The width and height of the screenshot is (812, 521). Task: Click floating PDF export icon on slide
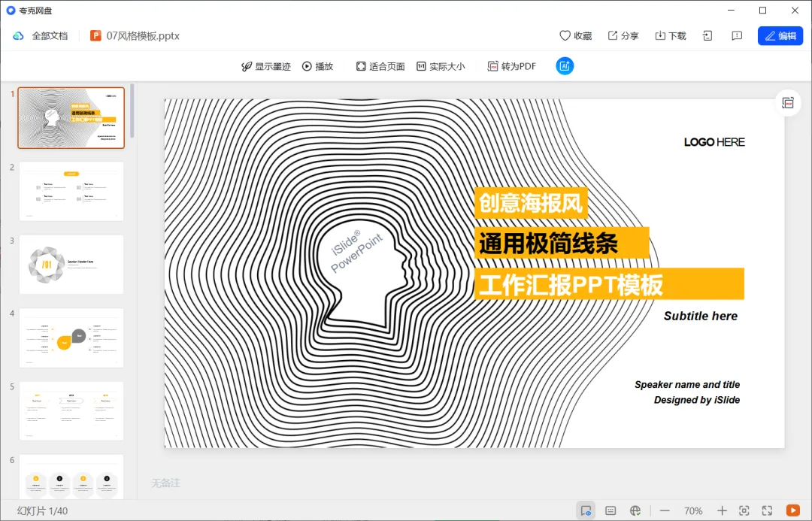coord(788,103)
